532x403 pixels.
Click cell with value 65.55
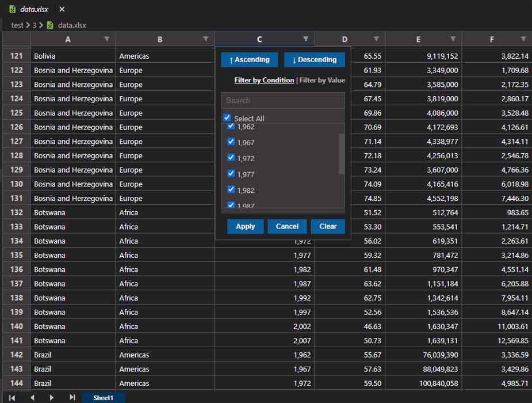tap(368, 56)
